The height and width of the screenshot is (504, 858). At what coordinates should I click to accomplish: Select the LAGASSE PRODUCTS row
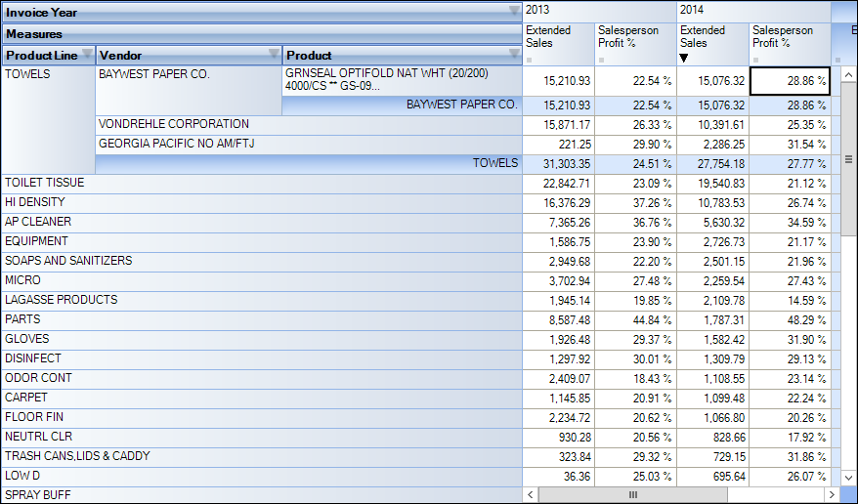262,301
